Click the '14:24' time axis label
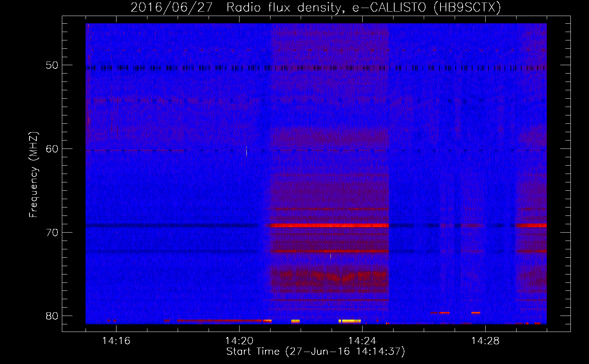Image resolution: width=589 pixels, height=364 pixels. pyautogui.click(x=362, y=341)
